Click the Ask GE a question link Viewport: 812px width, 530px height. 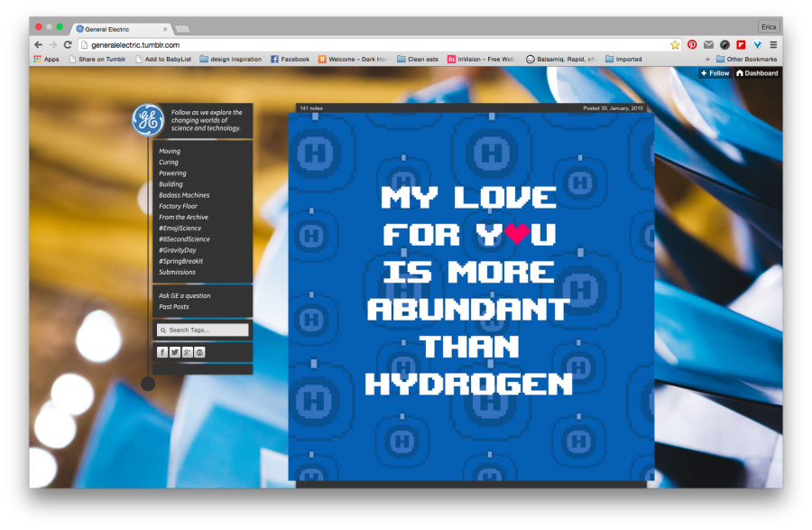185,295
